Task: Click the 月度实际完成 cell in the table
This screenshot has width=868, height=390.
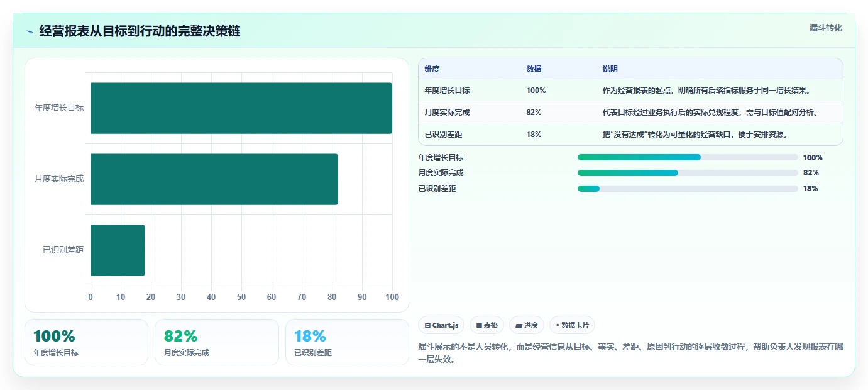Action: (447, 113)
